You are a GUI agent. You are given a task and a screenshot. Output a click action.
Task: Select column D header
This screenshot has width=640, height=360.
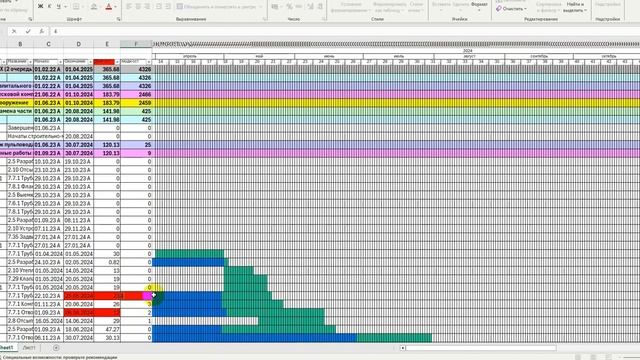78,44
